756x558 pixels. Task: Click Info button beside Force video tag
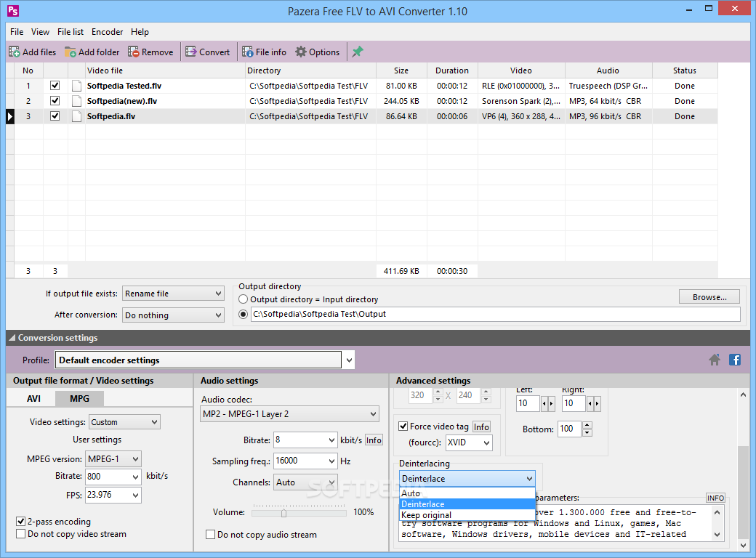coord(481,426)
